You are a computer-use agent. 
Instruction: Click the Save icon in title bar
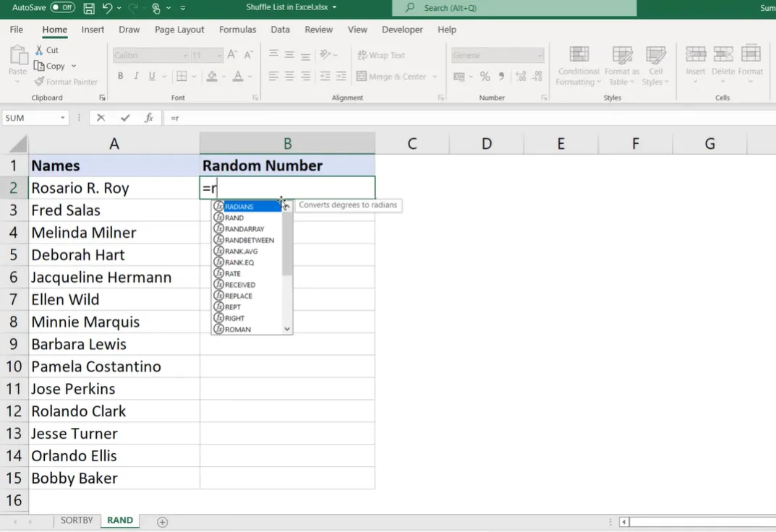(89, 9)
